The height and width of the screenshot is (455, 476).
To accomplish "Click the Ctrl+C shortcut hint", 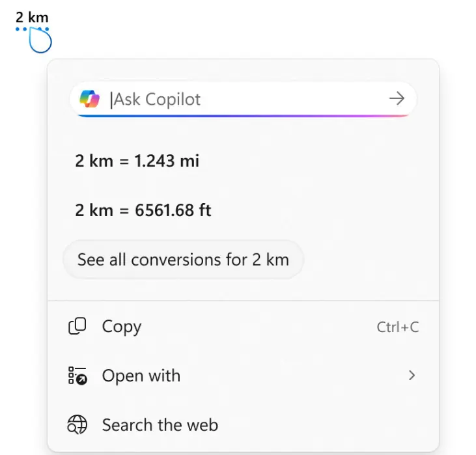I will coord(397,327).
